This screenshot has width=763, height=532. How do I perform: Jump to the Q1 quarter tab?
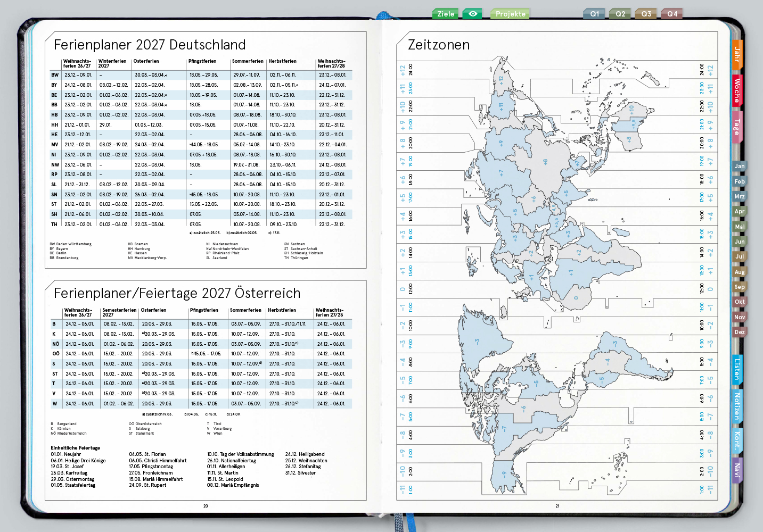tap(594, 14)
